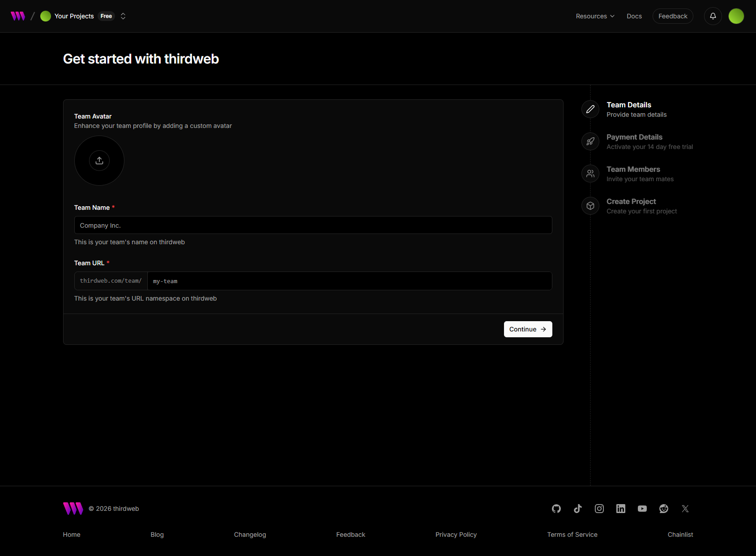Open the LinkedIn social icon

click(621, 509)
